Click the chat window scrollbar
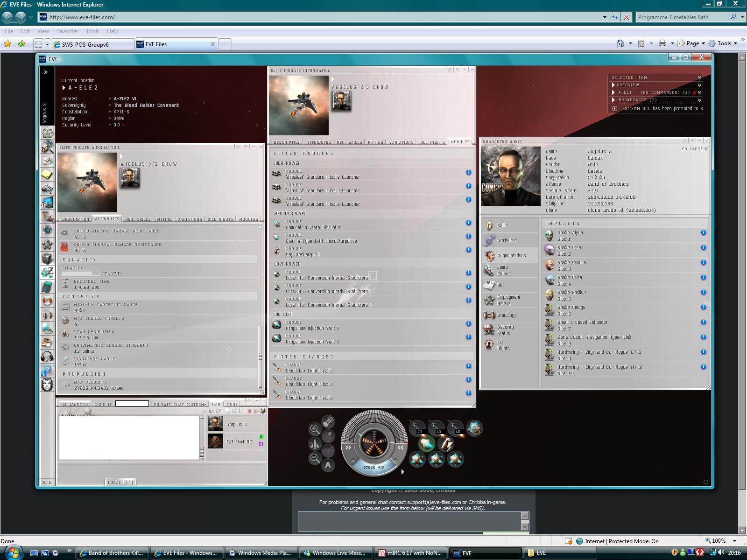 coord(202,438)
